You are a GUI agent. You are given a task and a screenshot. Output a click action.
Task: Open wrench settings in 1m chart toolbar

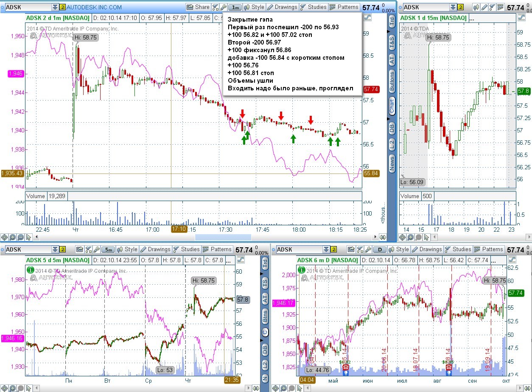click(223, 7)
